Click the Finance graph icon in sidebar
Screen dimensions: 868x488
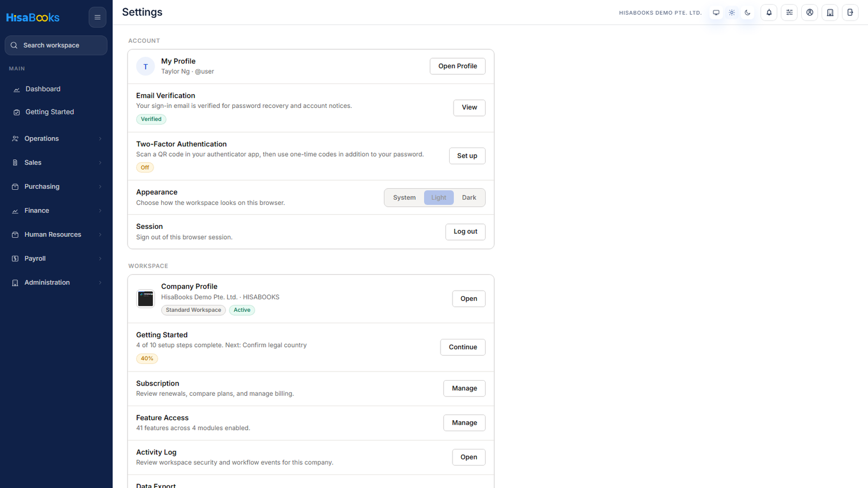click(15, 211)
